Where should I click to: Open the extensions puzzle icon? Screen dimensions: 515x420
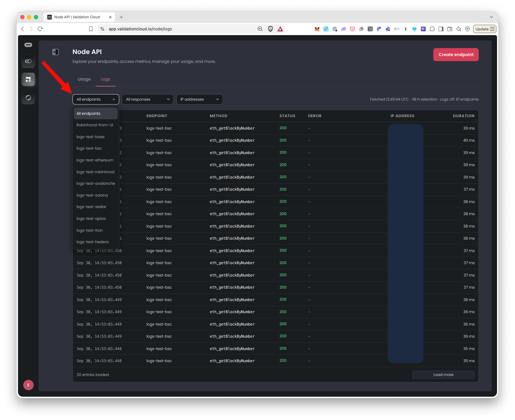click(432, 29)
